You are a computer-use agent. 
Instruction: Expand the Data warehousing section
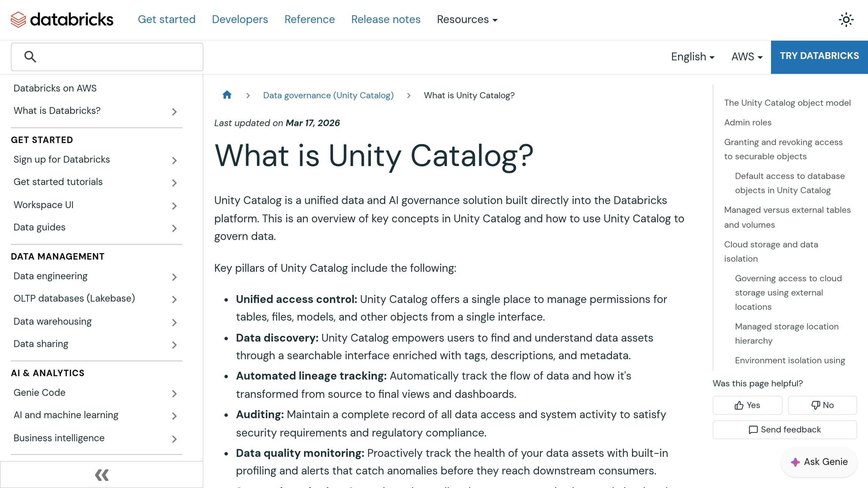coord(174,322)
